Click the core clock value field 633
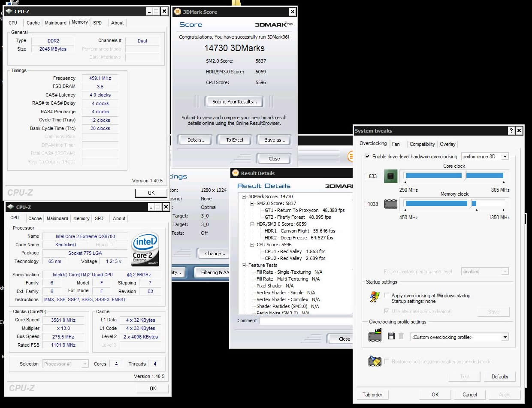532x408 pixels. pyautogui.click(x=373, y=176)
